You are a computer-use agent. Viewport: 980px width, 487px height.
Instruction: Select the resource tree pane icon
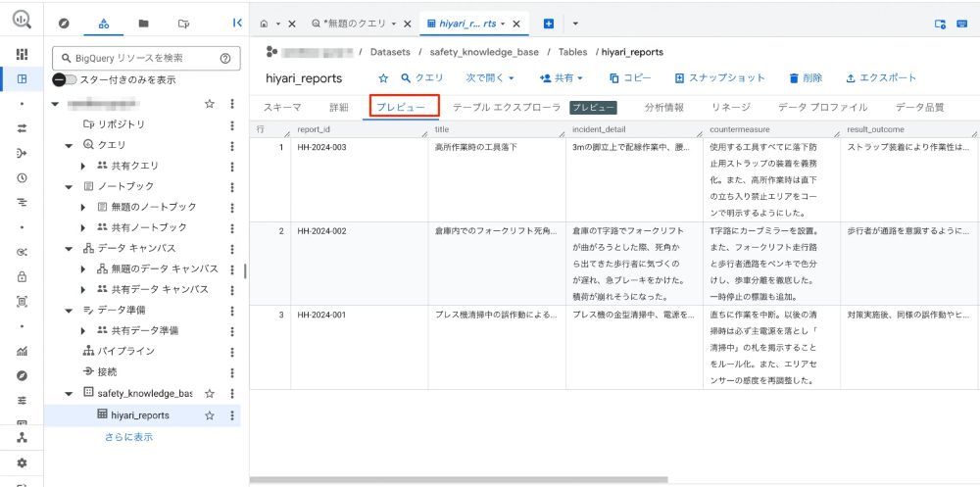(x=104, y=24)
